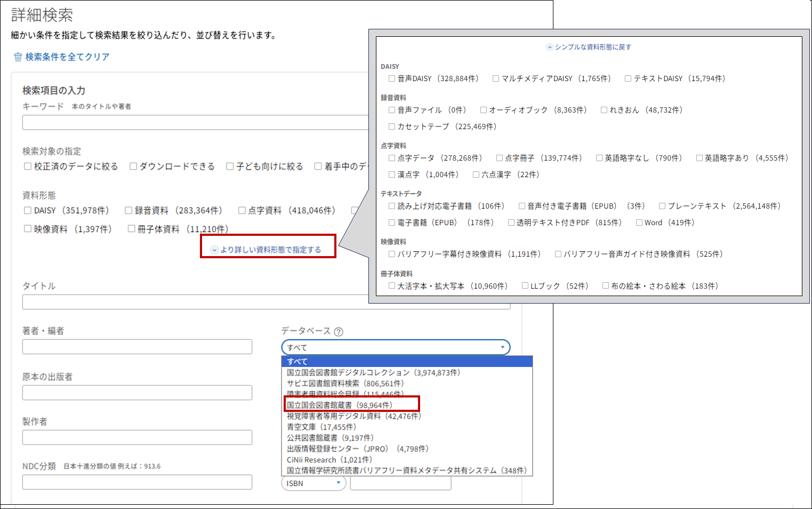Screen dimensions: 812x509
Task: Open the ISBN identifier type dropdown
Action: (x=313, y=483)
